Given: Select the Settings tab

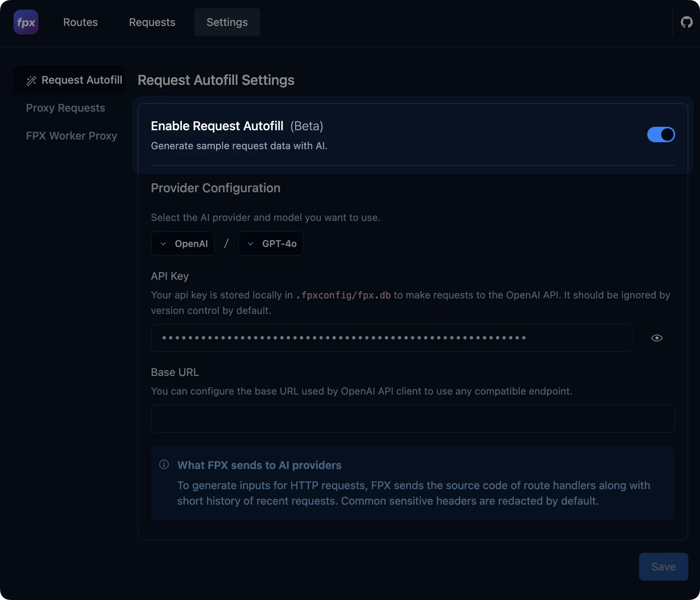Looking at the screenshot, I should tap(227, 22).
